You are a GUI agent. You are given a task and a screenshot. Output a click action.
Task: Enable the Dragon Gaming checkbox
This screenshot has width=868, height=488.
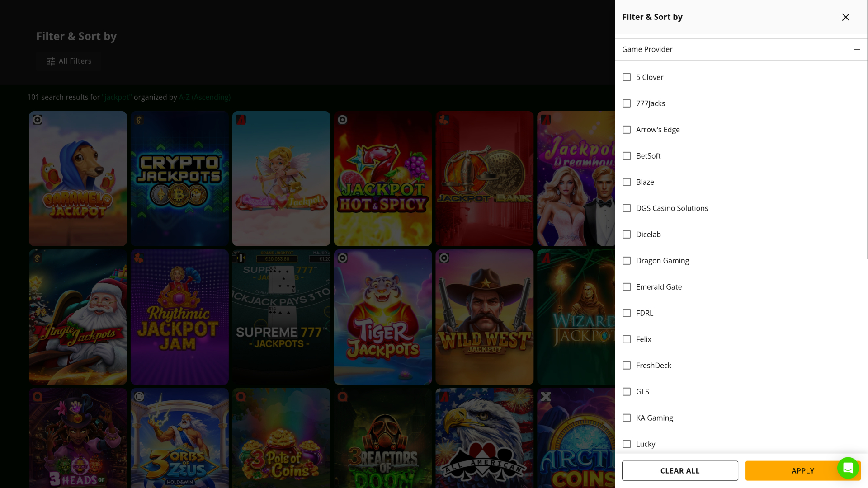[627, 261]
